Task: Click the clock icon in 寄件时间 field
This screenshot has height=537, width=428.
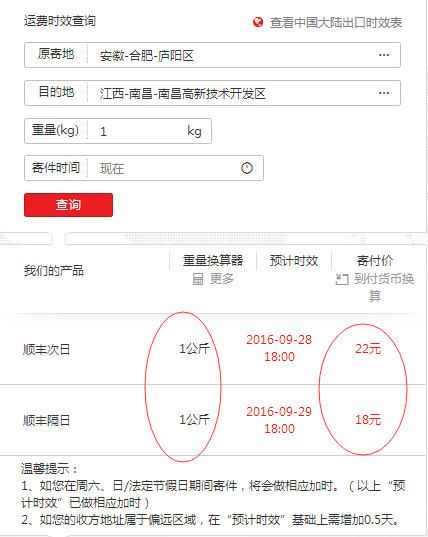Action: click(x=247, y=168)
